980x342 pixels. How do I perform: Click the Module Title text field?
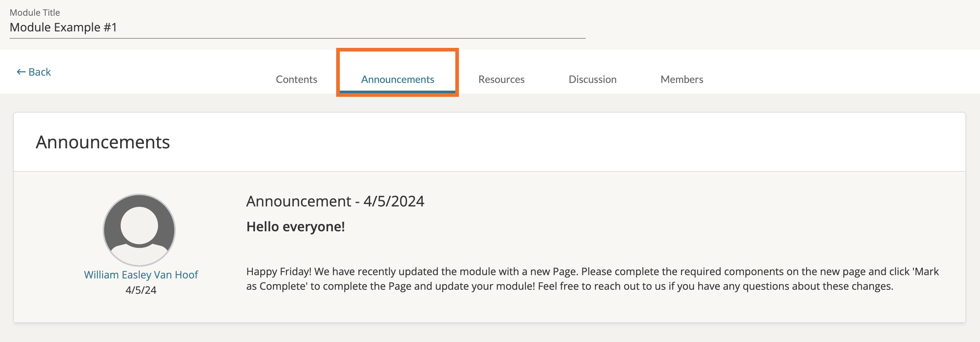(x=297, y=27)
